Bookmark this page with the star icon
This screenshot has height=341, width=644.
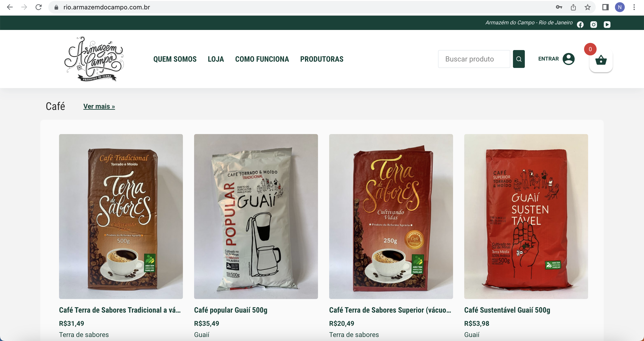(587, 7)
